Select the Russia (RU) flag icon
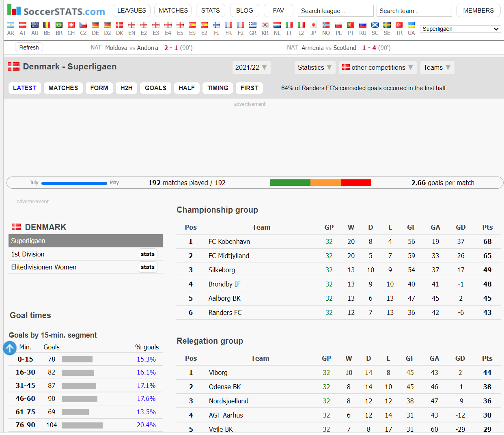 (363, 25)
